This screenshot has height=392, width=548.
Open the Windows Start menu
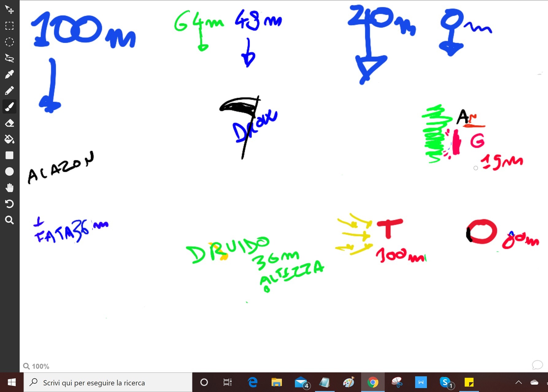click(x=12, y=382)
